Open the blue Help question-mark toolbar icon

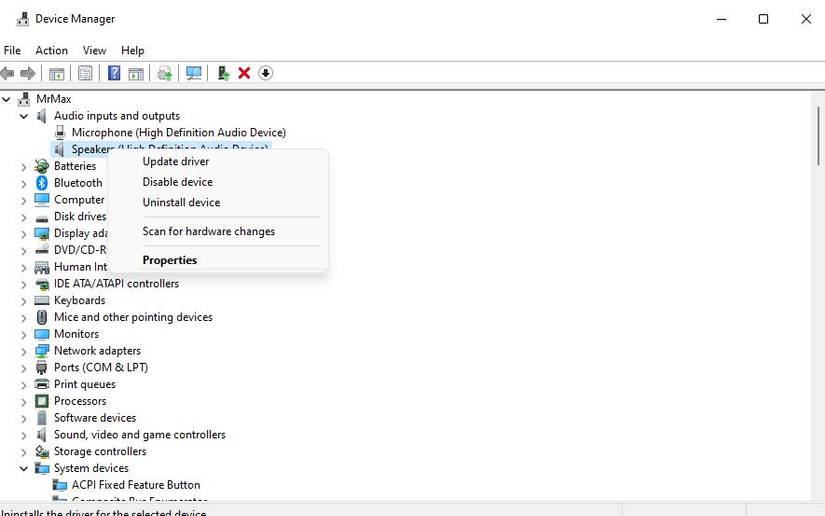pyautogui.click(x=114, y=73)
